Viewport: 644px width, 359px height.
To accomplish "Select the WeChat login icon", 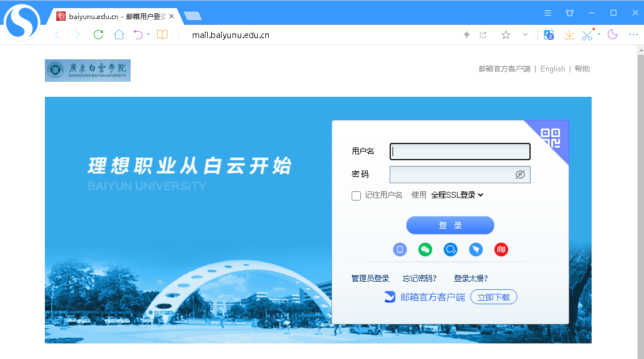I will pos(425,250).
